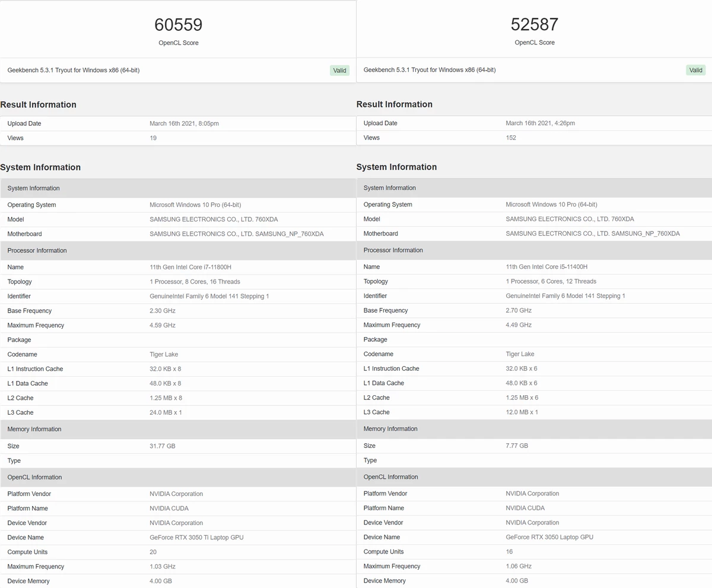Click memory size 31.77 GB
Viewport: 712px width, 588px height.
tap(163, 446)
